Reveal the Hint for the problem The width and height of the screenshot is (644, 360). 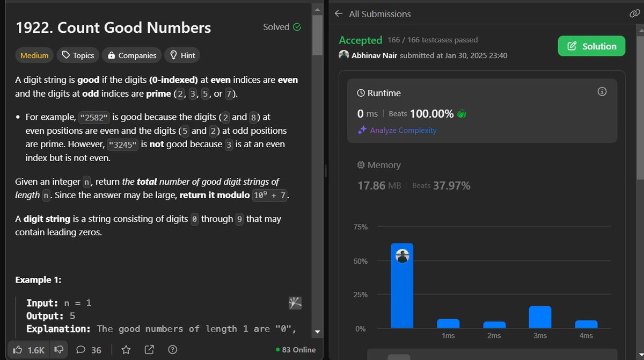182,55
